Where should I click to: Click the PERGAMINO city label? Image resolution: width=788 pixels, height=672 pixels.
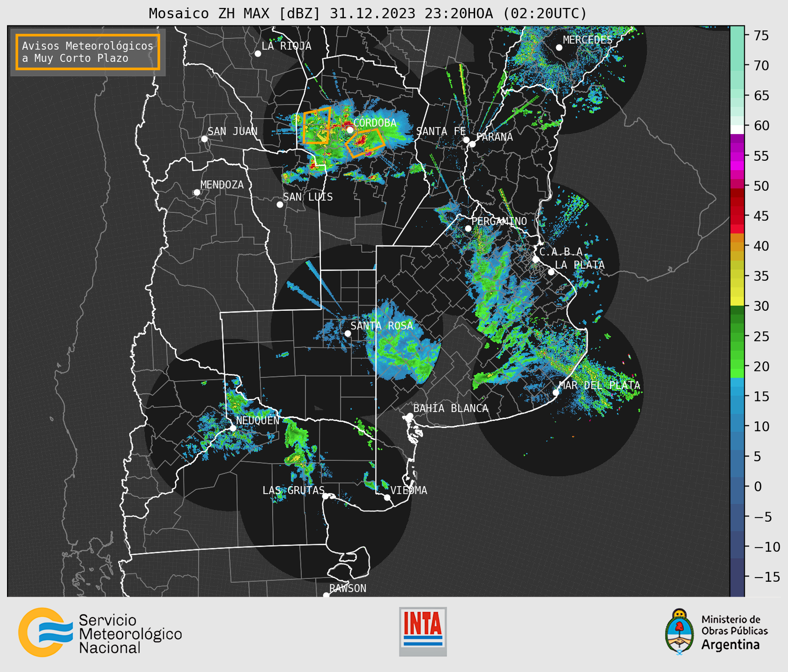[x=499, y=222]
